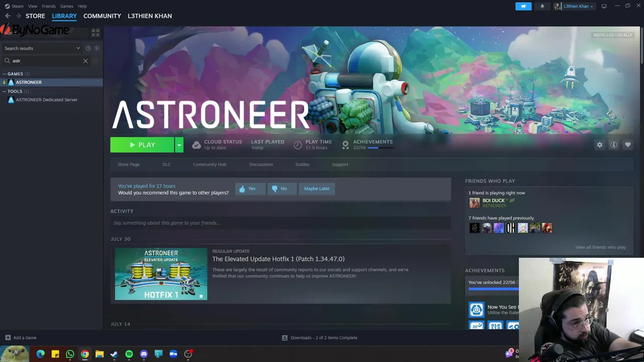Screen dimensions: 644x362
Task: Open the Discussions link
Action: [x=261, y=164]
